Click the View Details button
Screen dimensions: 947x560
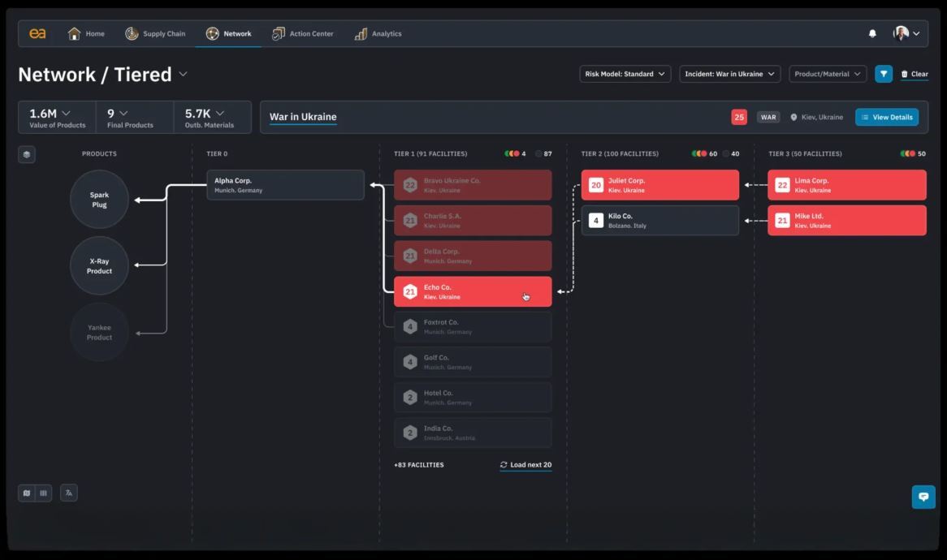coord(886,116)
